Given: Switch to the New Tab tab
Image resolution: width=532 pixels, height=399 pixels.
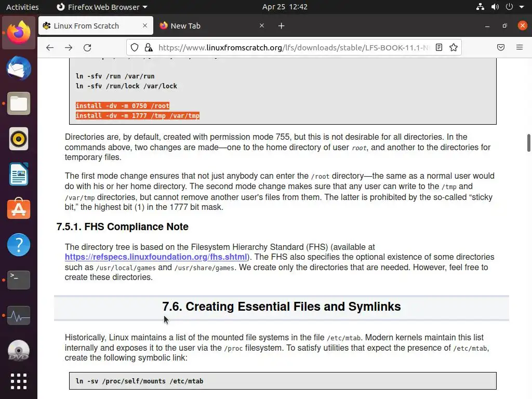Looking at the screenshot, I should (212, 26).
